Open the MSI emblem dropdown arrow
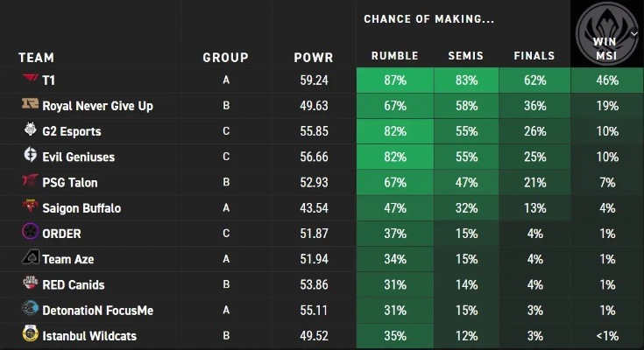The width and height of the screenshot is (644, 350). pyautogui.click(x=635, y=31)
